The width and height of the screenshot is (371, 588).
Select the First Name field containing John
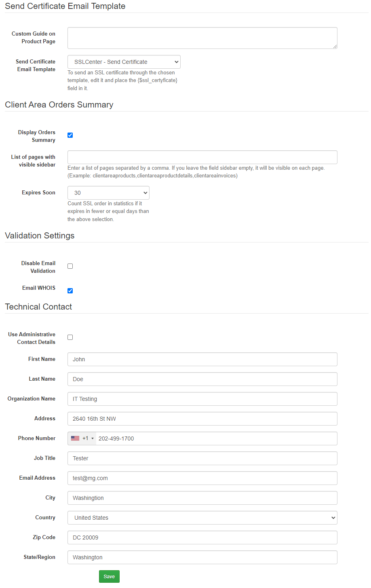pos(202,359)
